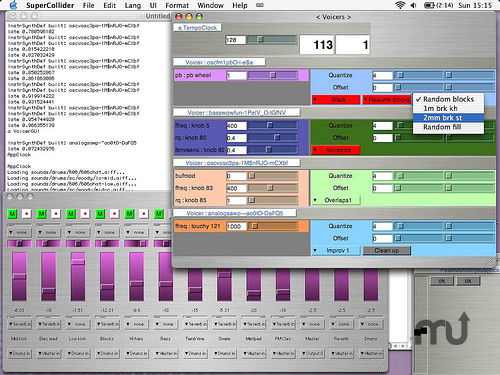Viewport: 500px width, 375px height.
Task: Open the Overlaps1 dropdown
Action: coord(336,200)
